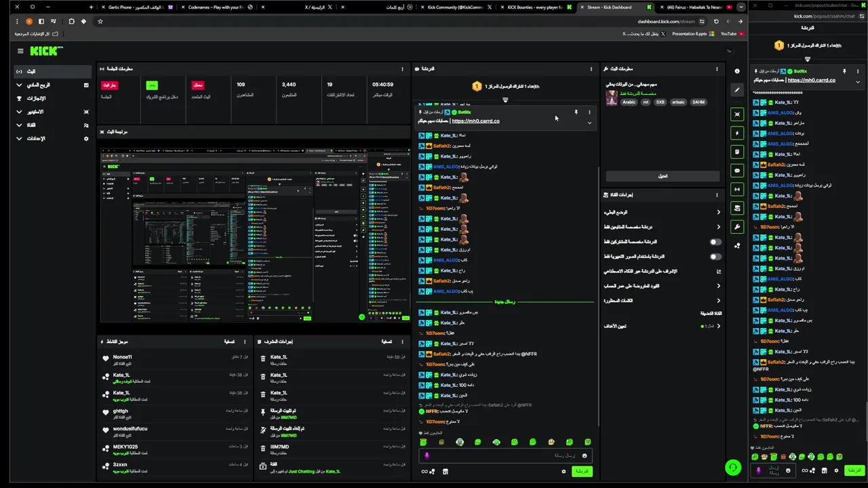Viewport: 868px width, 488px height.
Task: Toggle the stream preview widget rail icon
Action: [737, 114]
